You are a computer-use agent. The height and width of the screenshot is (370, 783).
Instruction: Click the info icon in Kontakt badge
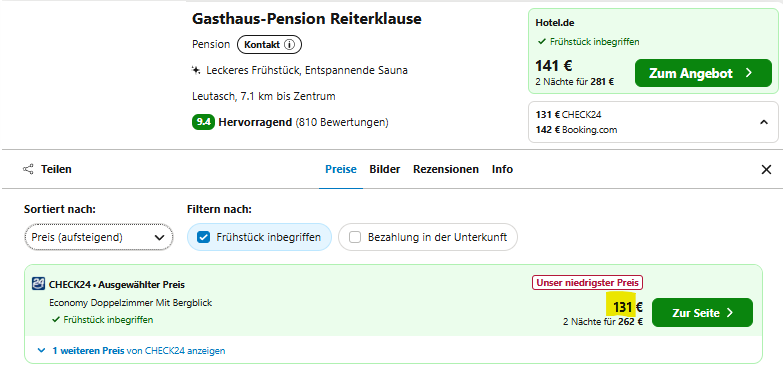(x=289, y=44)
